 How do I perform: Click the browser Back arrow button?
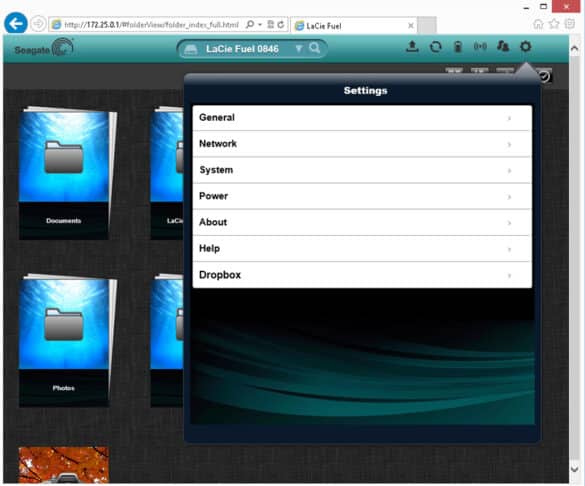[16, 24]
